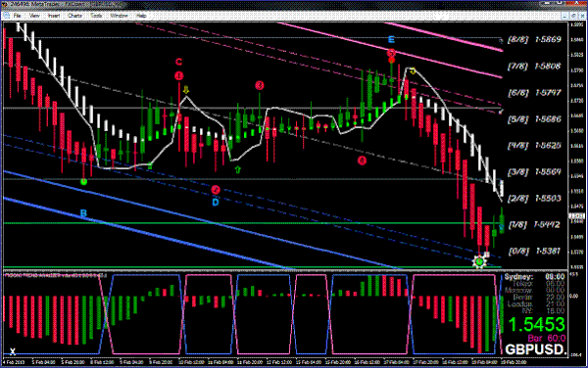
Task: Open the Charts menu
Action: pos(75,16)
